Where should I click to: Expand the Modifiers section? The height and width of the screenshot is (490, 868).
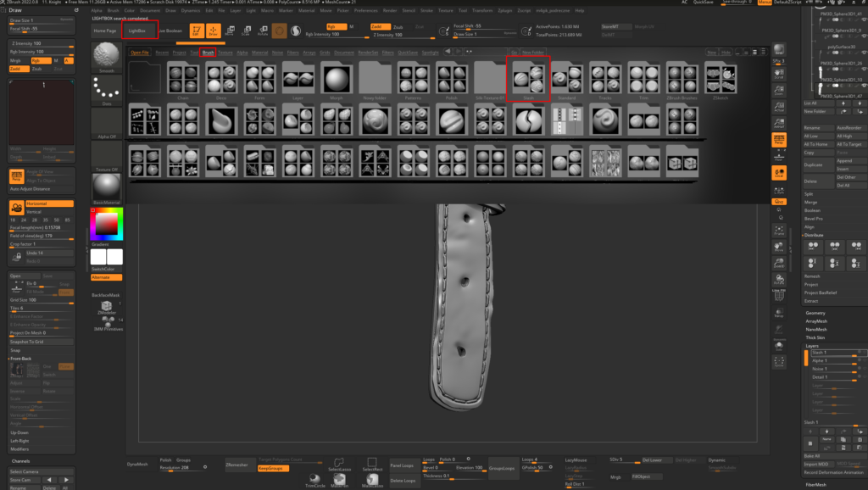coord(19,449)
